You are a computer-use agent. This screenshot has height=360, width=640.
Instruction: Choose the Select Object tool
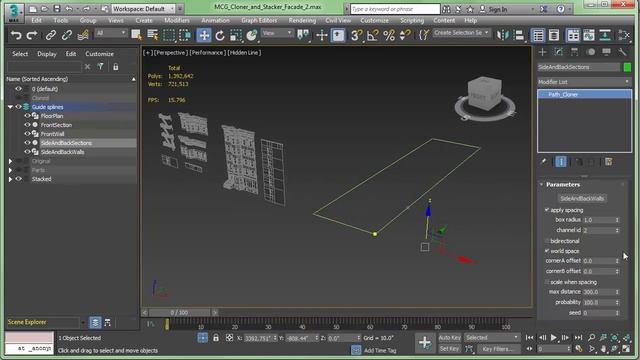[x=136, y=36]
